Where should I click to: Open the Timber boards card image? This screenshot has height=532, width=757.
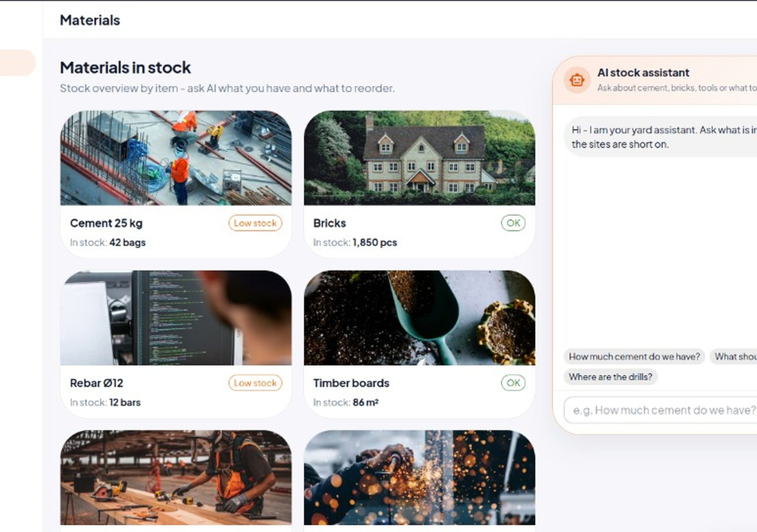tap(419, 318)
